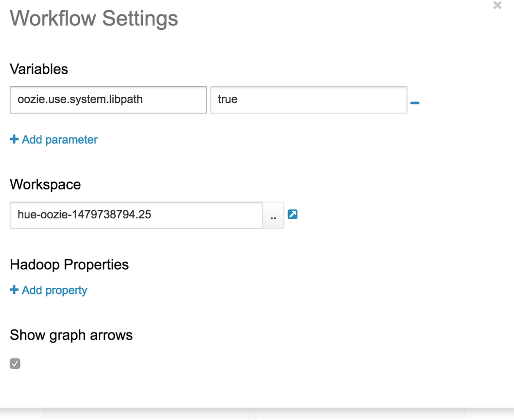Click the Hadoop Properties section heading
Viewport: 514px width, 420px height.
(x=69, y=265)
